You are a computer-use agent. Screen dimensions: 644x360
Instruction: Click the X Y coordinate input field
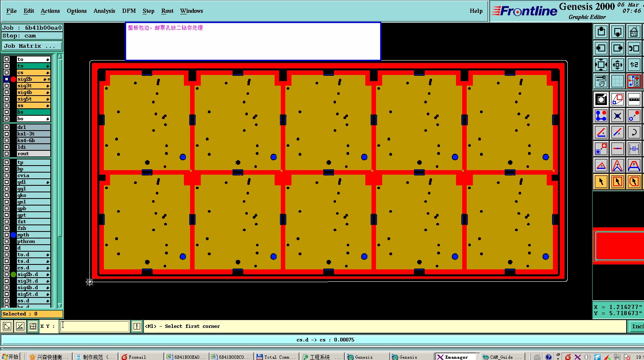pyautogui.click(x=95, y=326)
